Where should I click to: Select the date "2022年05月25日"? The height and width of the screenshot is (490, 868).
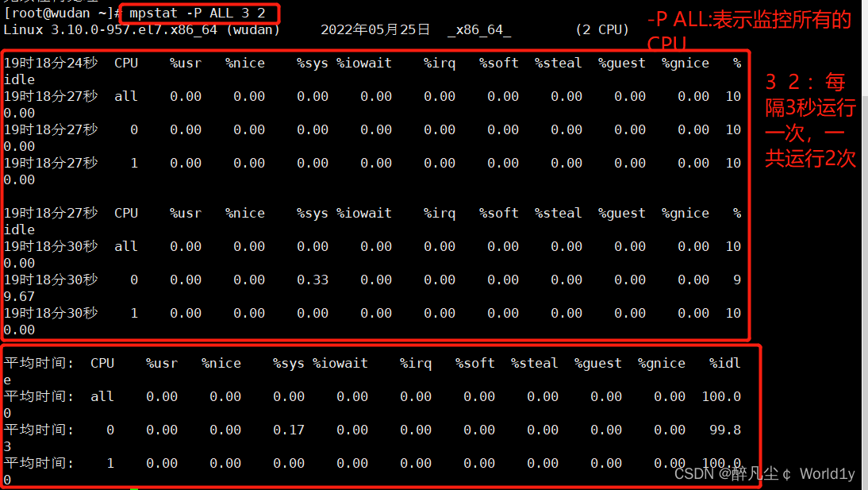coord(375,30)
